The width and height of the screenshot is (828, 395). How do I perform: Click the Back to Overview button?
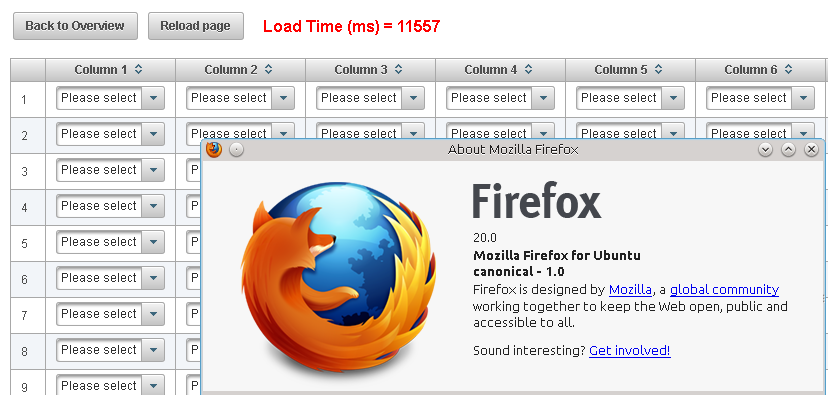[75, 26]
